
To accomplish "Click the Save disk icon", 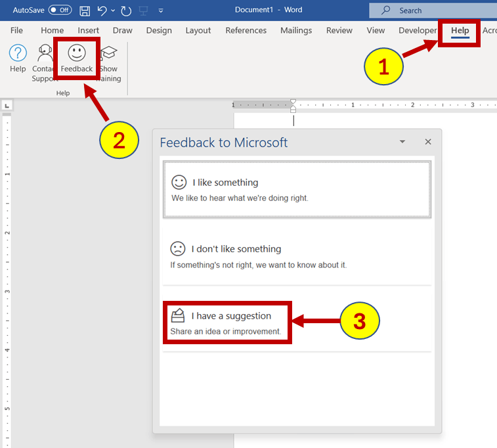I will point(85,11).
